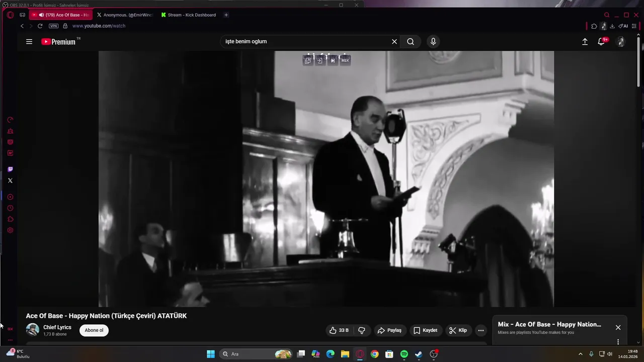644x362 pixels.
Task: Switch to the Anonymous X tab
Action: [x=124, y=15]
